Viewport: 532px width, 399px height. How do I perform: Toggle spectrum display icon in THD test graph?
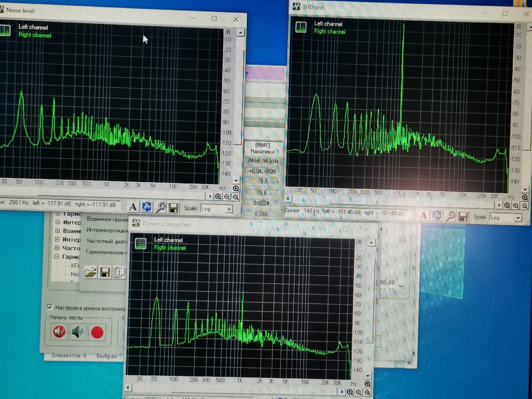(301, 27)
